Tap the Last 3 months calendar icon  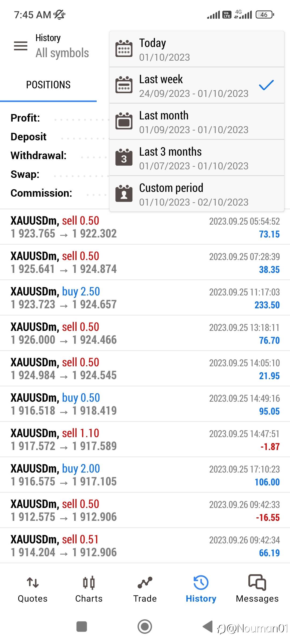point(124,158)
